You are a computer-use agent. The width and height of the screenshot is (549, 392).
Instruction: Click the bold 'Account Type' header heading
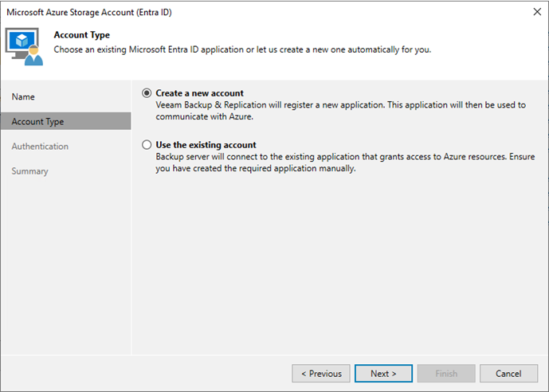81,35
